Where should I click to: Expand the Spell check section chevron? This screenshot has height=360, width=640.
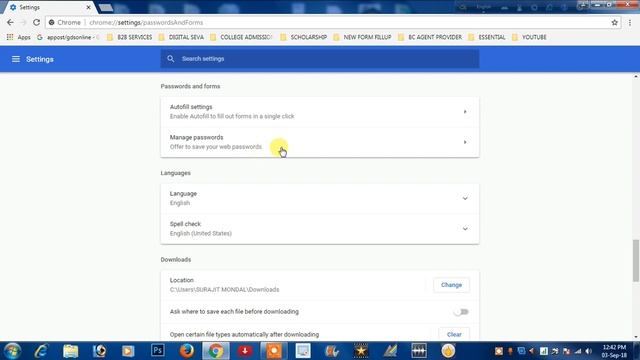pyautogui.click(x=465, y=229)
